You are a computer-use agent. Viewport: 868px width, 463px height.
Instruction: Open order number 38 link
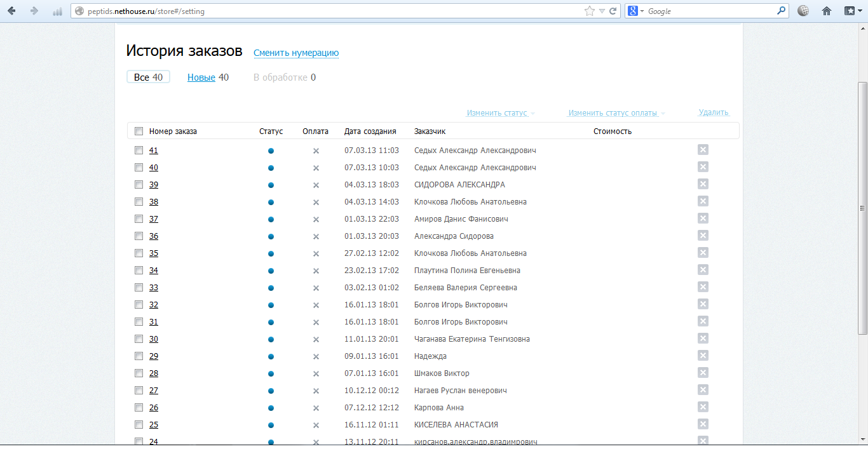[154, 202]
